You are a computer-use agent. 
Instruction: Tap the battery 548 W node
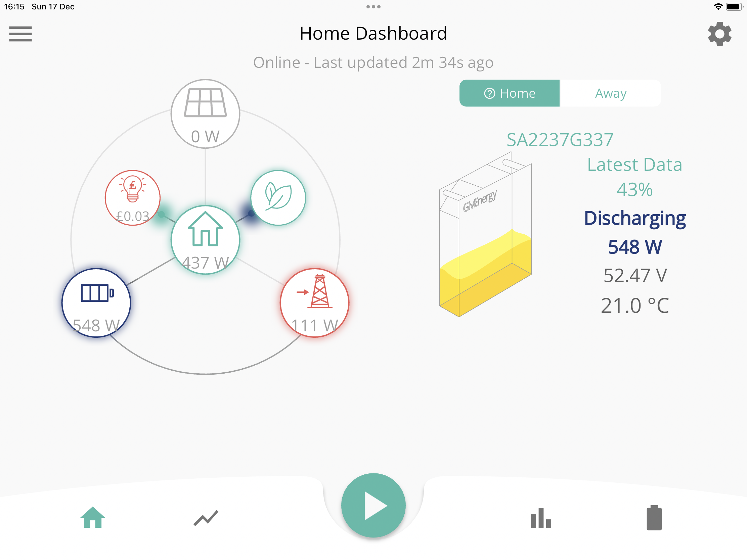[x=96, y=303]
